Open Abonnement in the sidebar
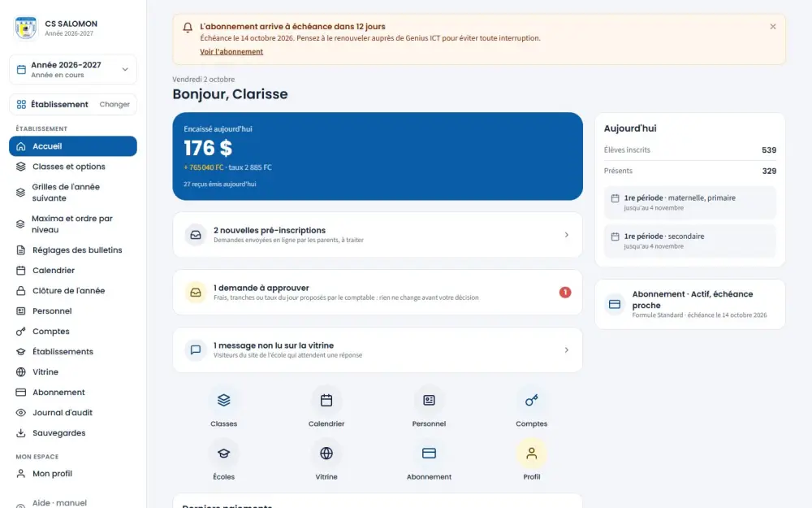Image resolution: width=812 pixels, height=508 pixels. tap(73, 393)
